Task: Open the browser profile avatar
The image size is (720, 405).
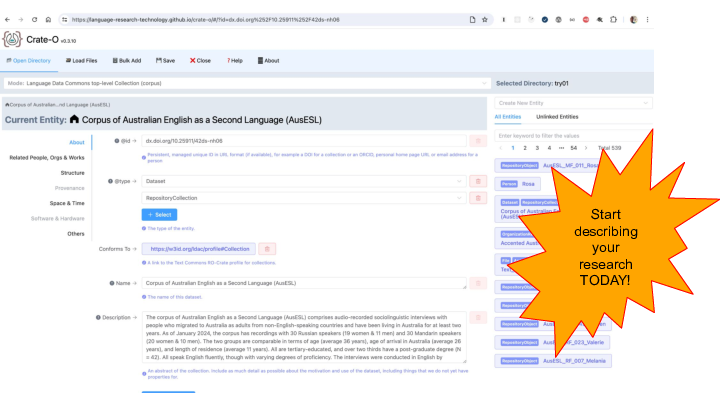Action: point(634,20)
